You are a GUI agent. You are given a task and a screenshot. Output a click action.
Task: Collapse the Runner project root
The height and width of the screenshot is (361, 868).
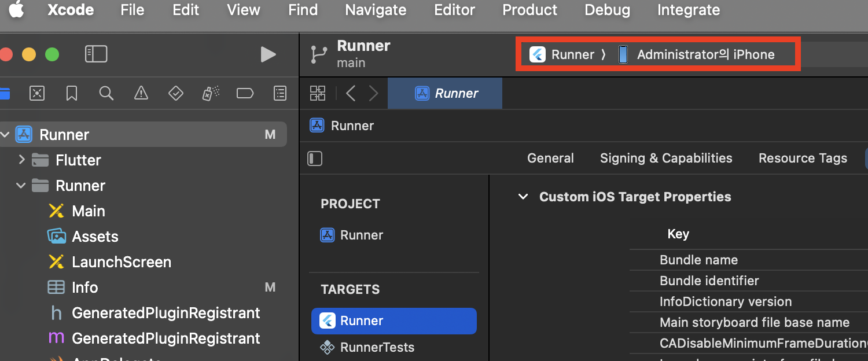[x=5, y=135]
